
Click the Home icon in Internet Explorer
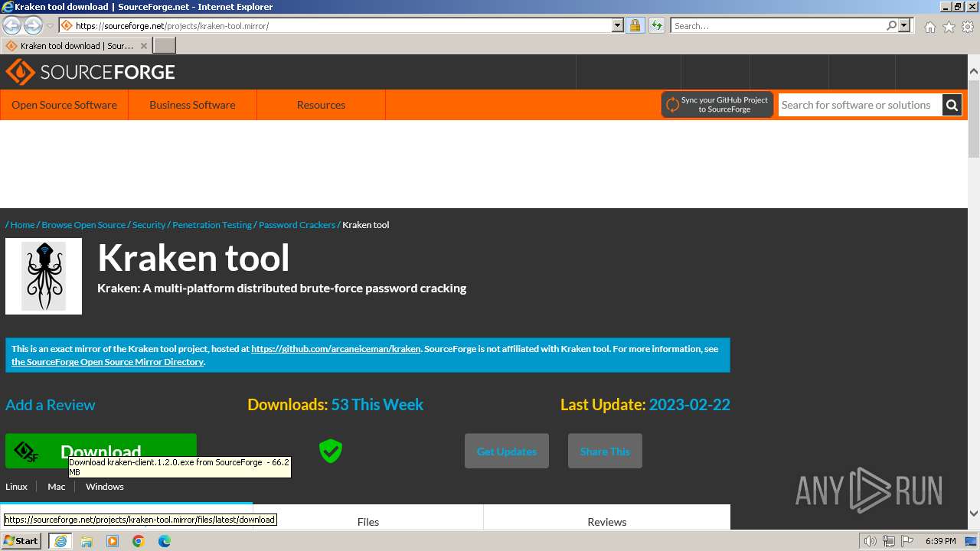pyautogui.click(x=929, y=27)
